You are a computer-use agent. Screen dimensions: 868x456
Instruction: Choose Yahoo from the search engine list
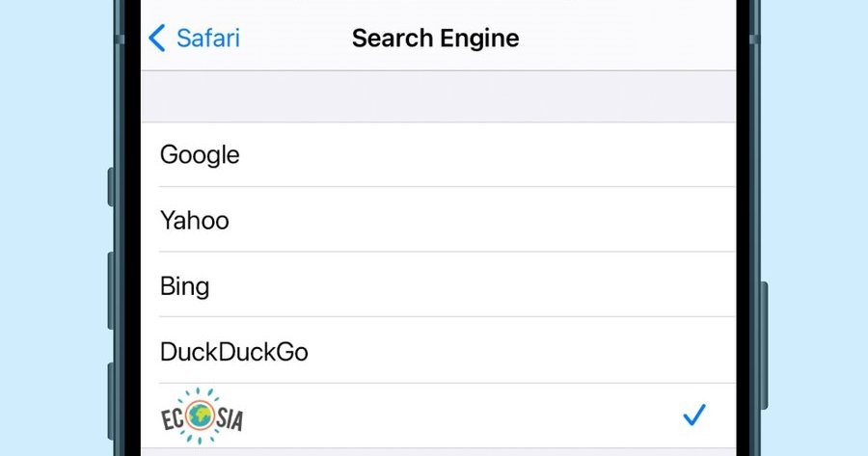(x=195, y=221)
